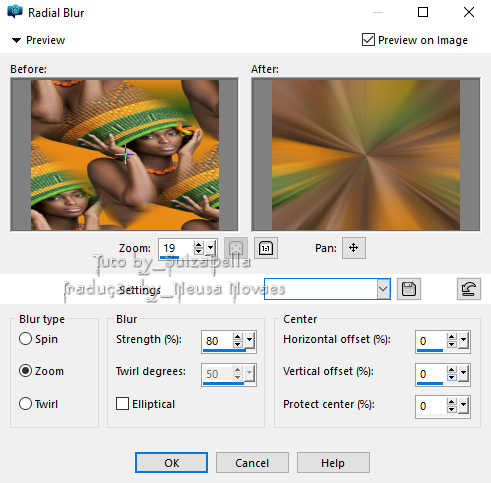The height and width of the screenshot is (483, 491).
Task: Click the zoom to 100% (1:1) icon
Action: tap(266, 248)
